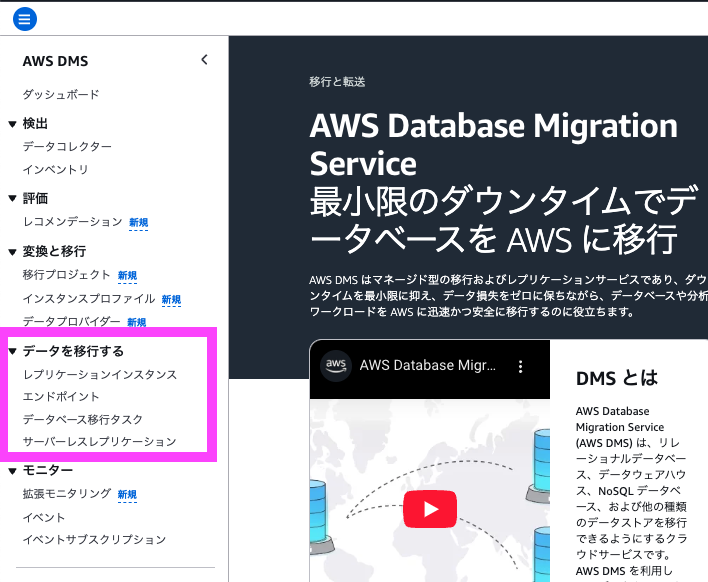Screen dimensions: 708x582
Task: Open the hamburger navigation menu button
Action: click(24, 19)
